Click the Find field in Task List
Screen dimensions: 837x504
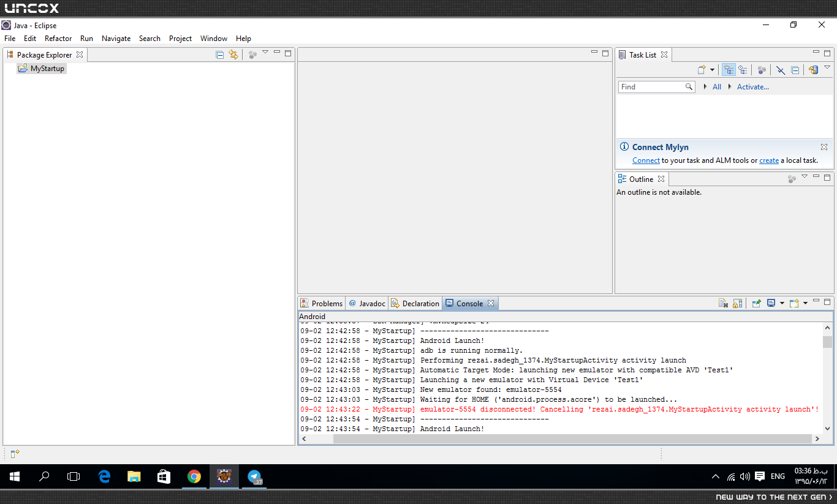[x=656, y=87]
